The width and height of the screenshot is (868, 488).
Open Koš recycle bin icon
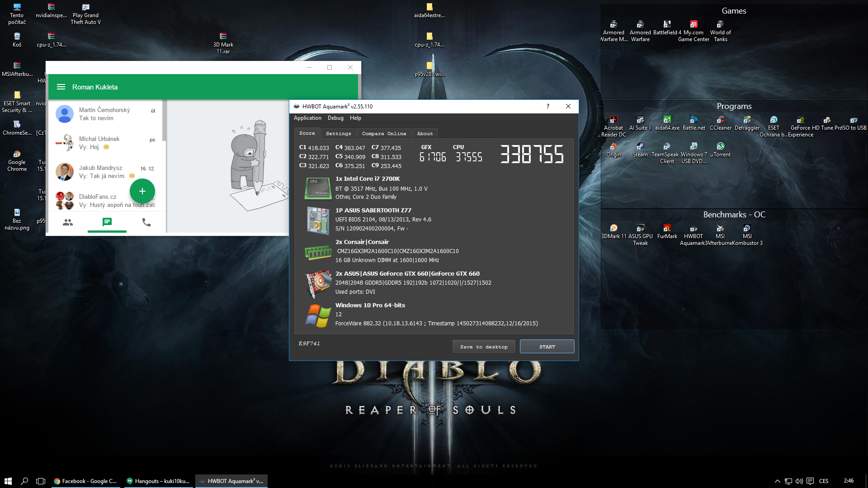(17, 40)
